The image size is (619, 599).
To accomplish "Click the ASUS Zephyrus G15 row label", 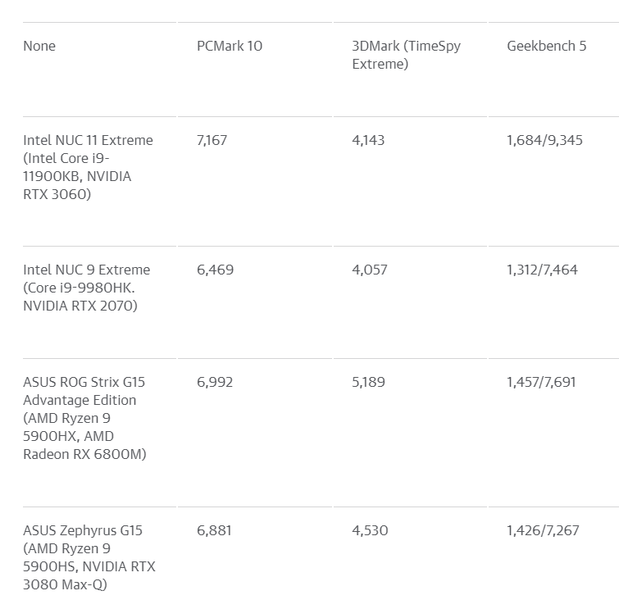I will 88,557.
